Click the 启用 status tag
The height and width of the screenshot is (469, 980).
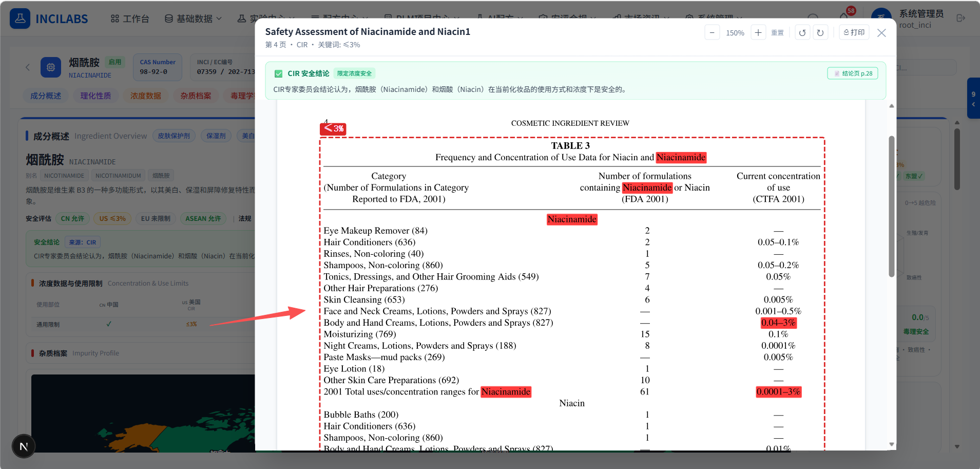(115, 62)
